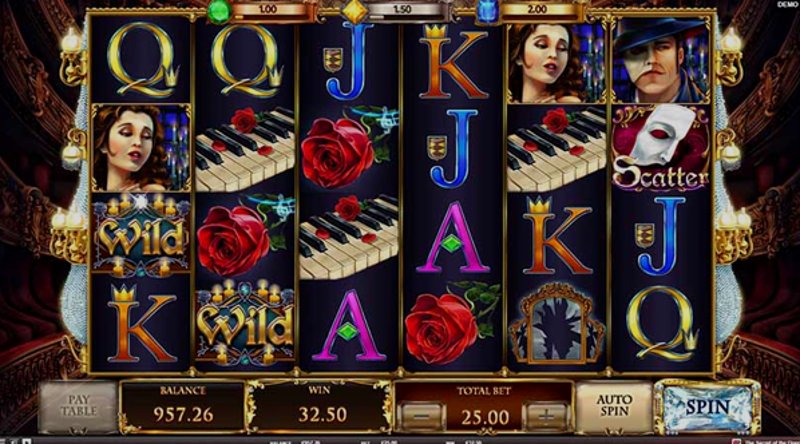The height and width of the screenshot is (444, 800).
Task: Click the SPIN button
Action: pyautogui.click(x=707, y=408)
